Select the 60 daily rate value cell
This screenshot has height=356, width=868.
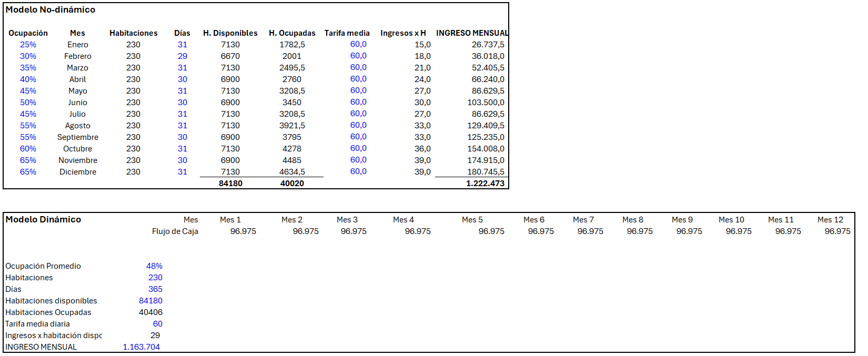point(158,324)
